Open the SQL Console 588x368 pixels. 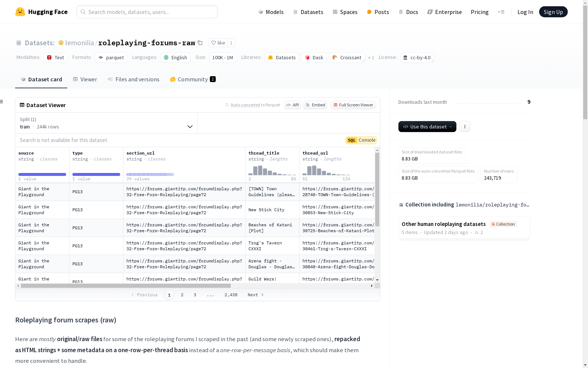point(361,140)
